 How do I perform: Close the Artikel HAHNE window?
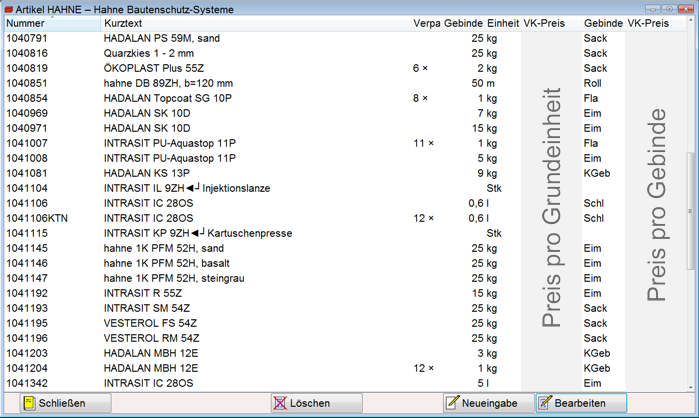[685, 9]
